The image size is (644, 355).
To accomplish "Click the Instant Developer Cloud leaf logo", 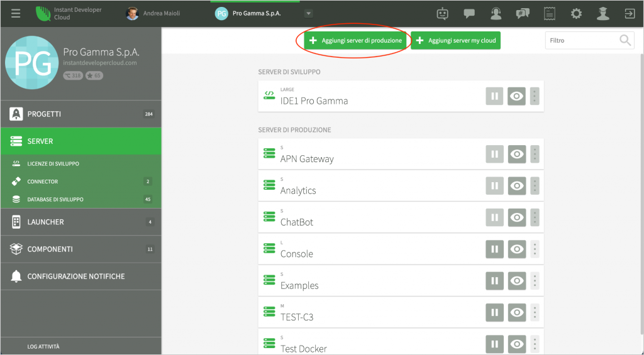I will pyautogui.click(x=43, y=14).
